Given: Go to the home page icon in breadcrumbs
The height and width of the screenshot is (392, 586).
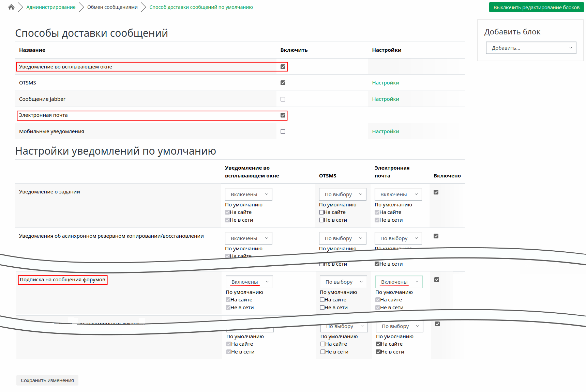Looking at the screenshot, I should (x=11, y=7).
